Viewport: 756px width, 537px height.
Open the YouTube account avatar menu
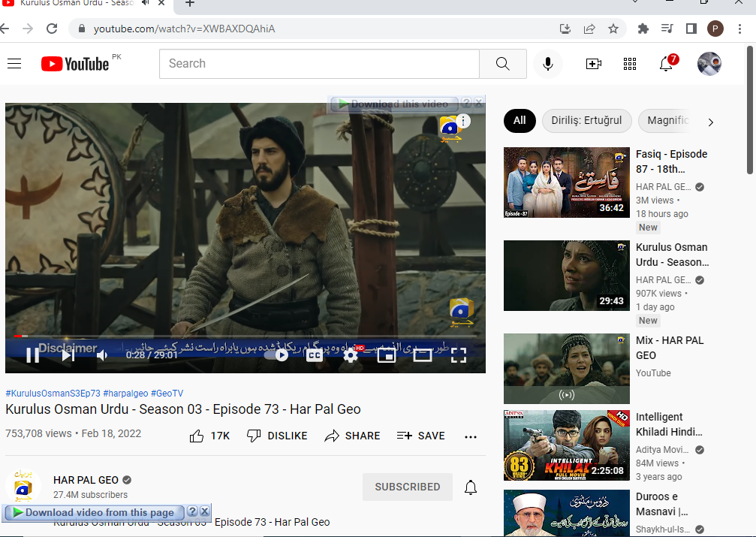click(x=709, y=64)
